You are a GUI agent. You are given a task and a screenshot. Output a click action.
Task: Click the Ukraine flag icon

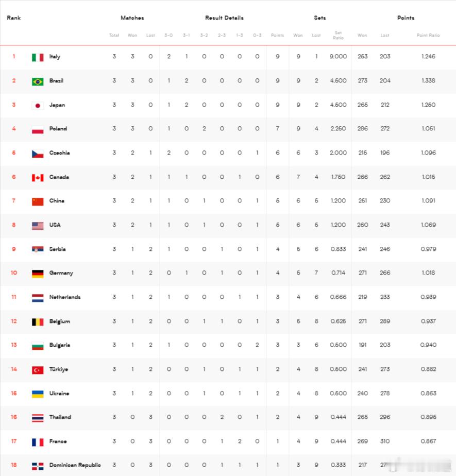(x=38, y=394)
